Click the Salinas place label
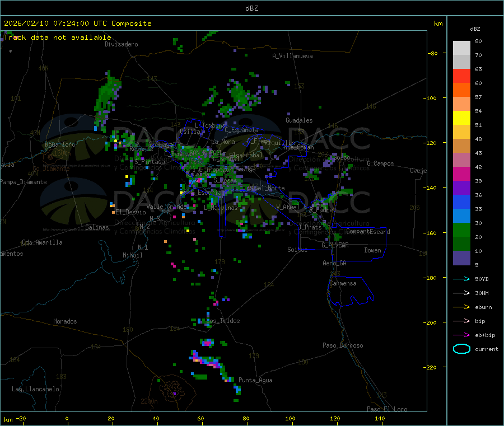 pos(97,227)
